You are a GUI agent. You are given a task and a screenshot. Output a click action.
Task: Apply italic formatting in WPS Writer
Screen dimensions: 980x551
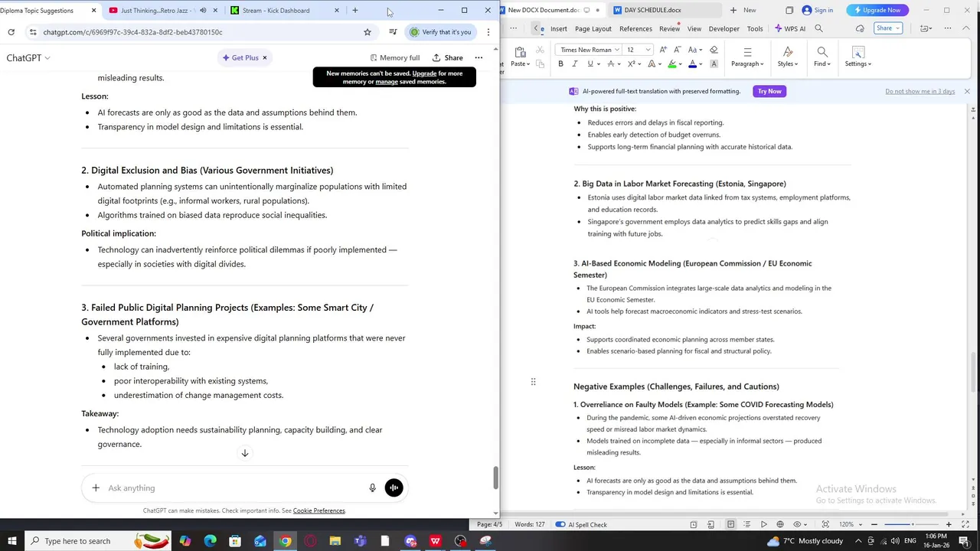575,64
